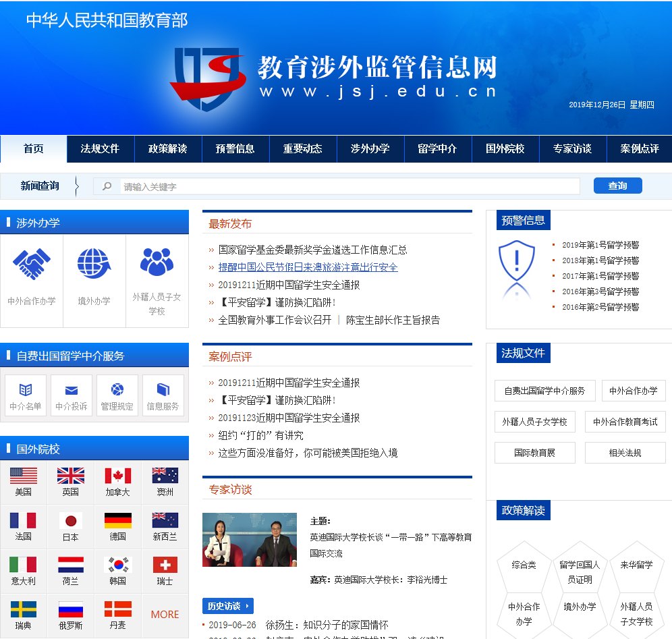Open the 专家访谈 section in top navigation
The image size is (672, 639).
coord(571,149)
